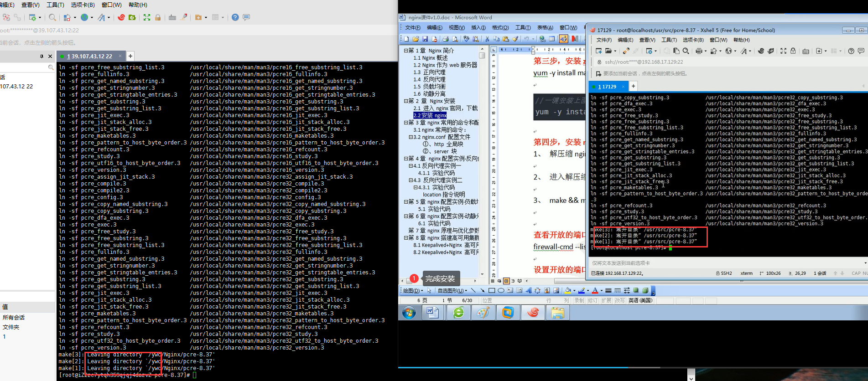Image resolution: width=868 pixels, height=381 pixels.
Task: Collapse the 3.2 nginx.conf 配置文件 node
Action: click(411, 137)
